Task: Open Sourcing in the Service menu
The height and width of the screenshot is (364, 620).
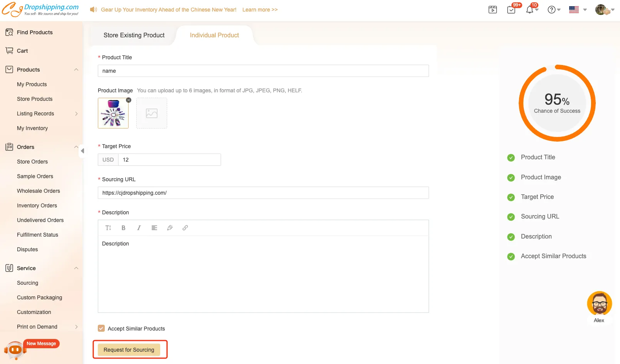Action: point(27,283)
